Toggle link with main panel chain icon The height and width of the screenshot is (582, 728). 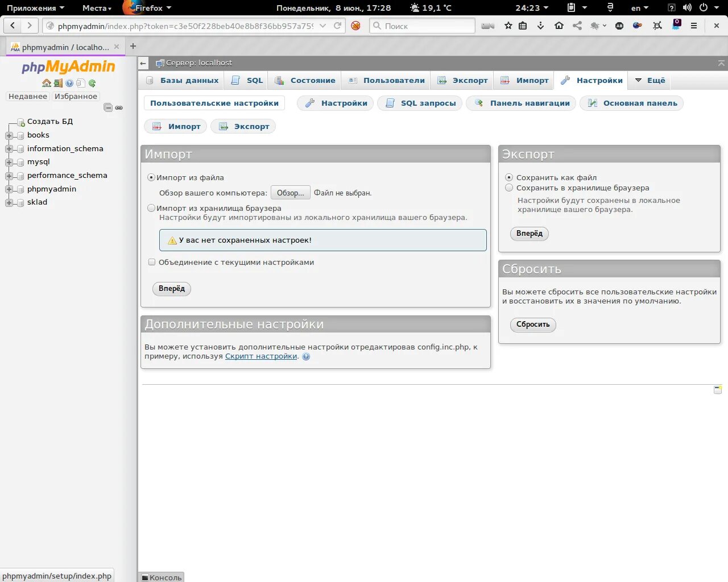pos(119,107)
